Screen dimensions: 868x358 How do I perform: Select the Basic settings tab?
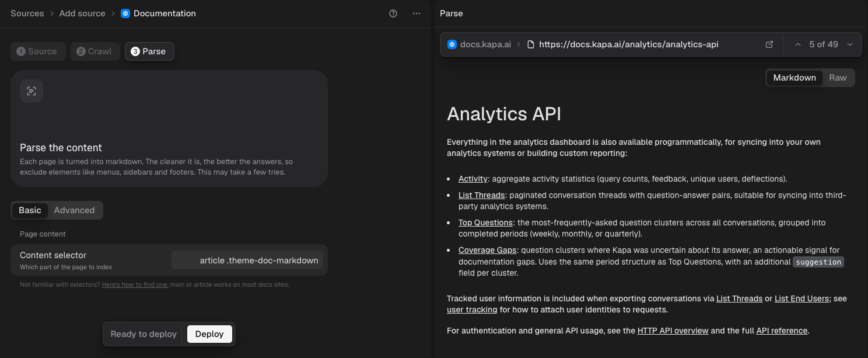pyautogui.click(x=30, y=210)
